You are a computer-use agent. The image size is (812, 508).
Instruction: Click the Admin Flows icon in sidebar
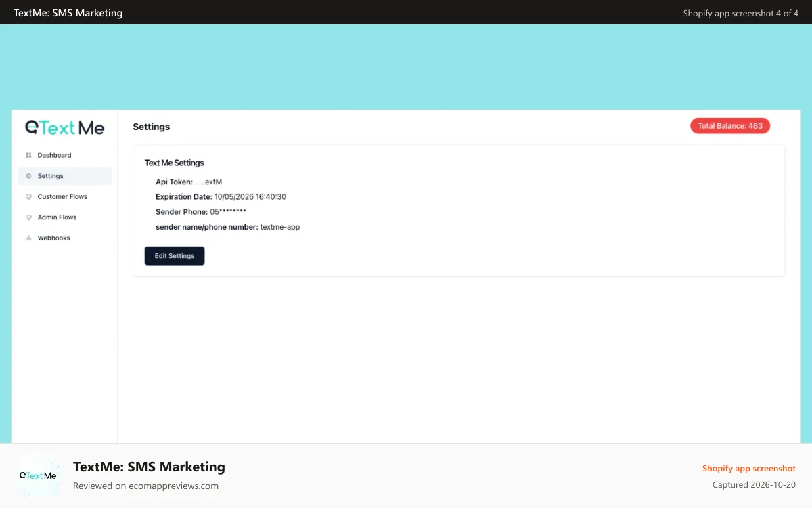[28, 217]
